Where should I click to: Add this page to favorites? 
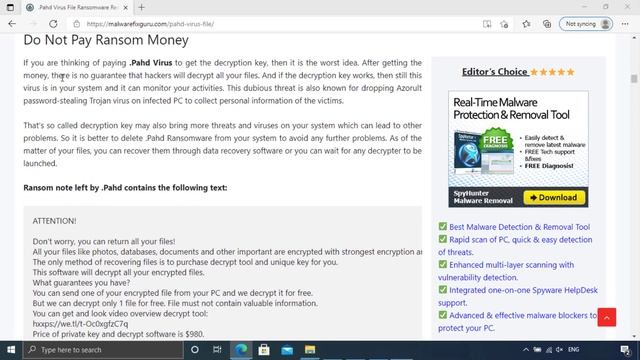tap(504, 24)
